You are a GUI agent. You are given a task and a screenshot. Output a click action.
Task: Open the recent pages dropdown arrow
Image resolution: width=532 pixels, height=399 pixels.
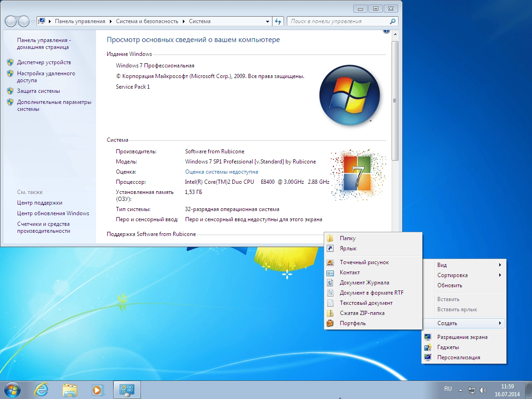[x=33, y=21]
